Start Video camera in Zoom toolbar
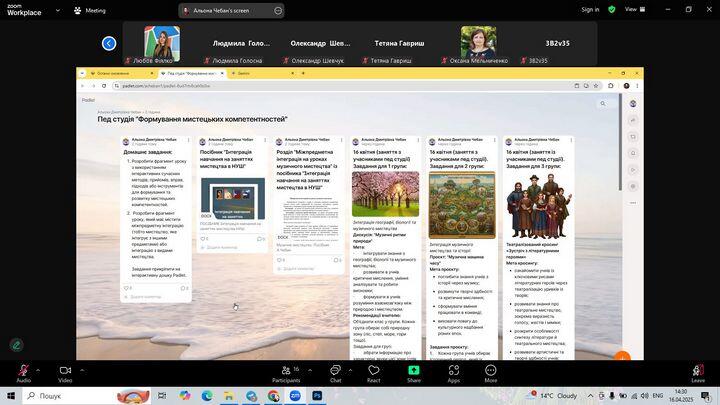The width and height of the screenshot is (720, 405). tap(65, 371)
